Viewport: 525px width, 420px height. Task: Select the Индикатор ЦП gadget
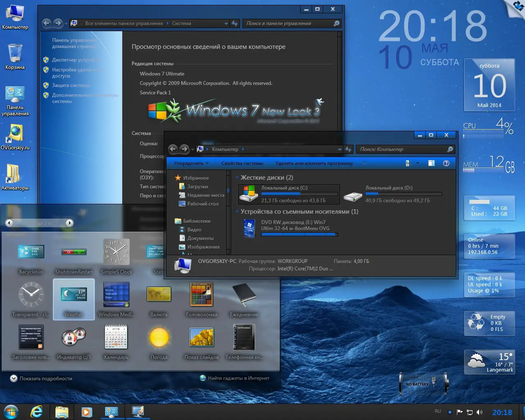(73, 338)
